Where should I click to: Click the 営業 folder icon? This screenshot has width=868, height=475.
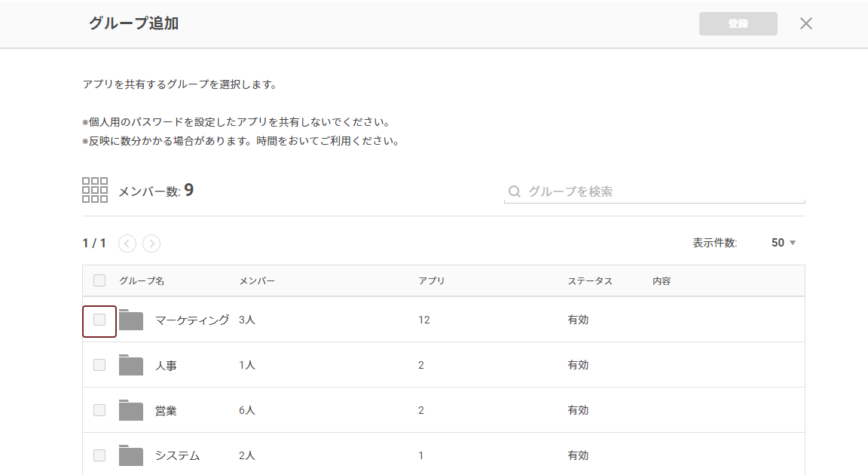point(131,411)
